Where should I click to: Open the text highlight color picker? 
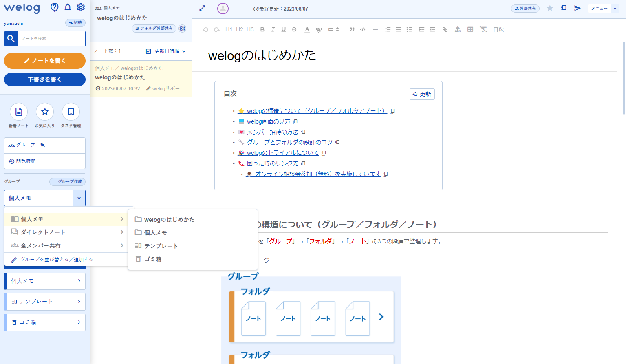click(319, 29)
